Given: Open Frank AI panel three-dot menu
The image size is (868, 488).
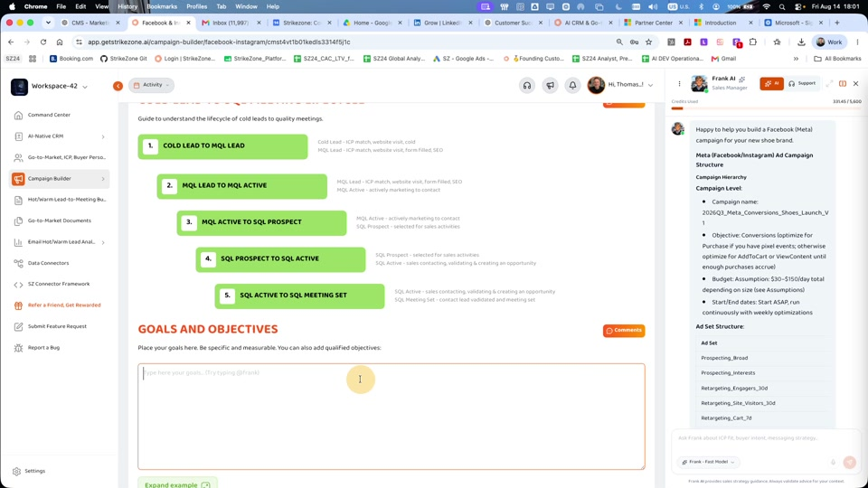Looking at the screenshot, I should [x=679, y=84].
